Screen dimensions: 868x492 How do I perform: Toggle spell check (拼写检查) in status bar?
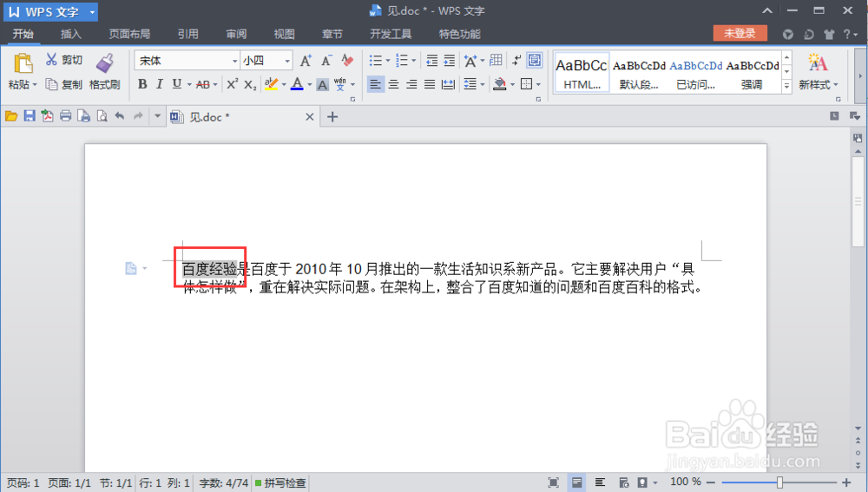[280, 482]
